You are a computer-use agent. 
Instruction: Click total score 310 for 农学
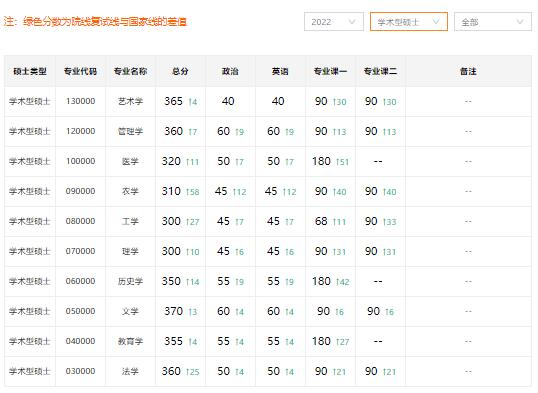[171, 191]
